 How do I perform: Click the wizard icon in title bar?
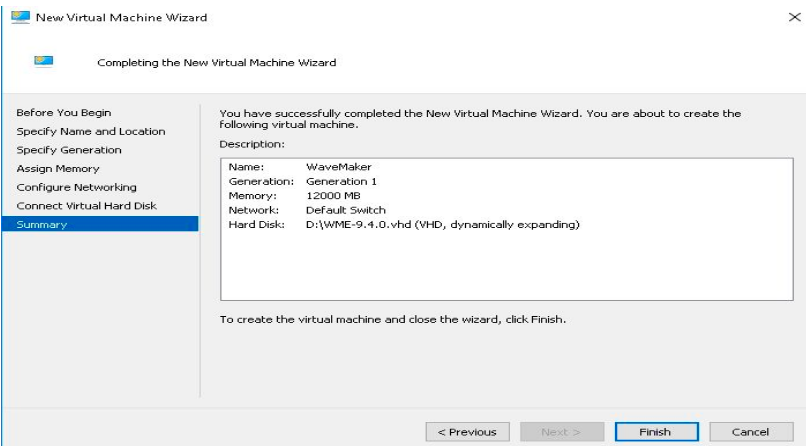[20, 18]
